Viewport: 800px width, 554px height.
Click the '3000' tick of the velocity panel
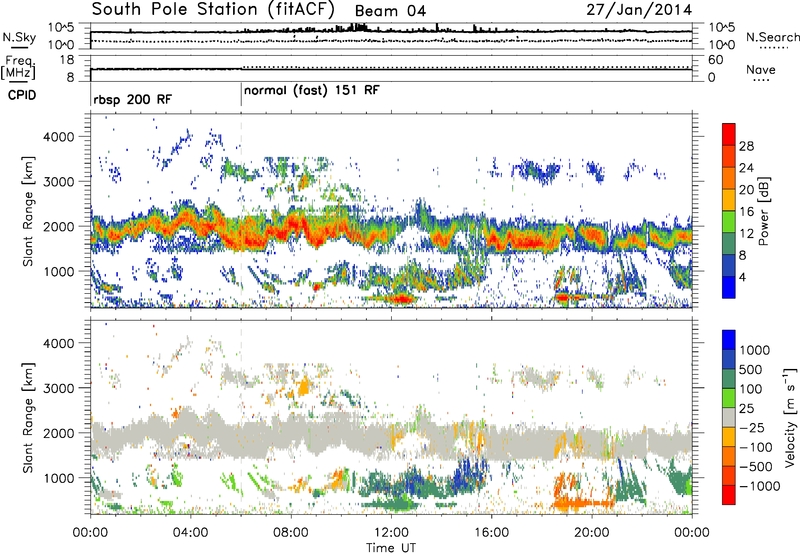(58, 388)
